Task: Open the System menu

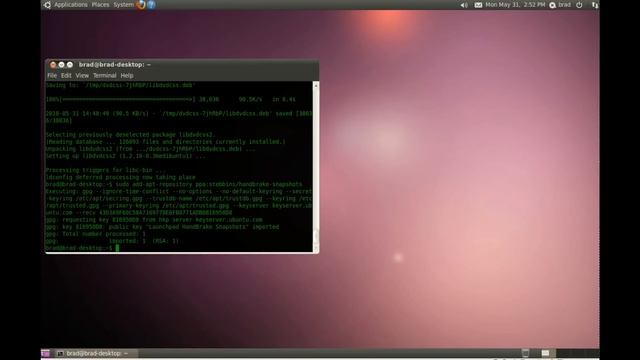Action: tap(123, 5)
